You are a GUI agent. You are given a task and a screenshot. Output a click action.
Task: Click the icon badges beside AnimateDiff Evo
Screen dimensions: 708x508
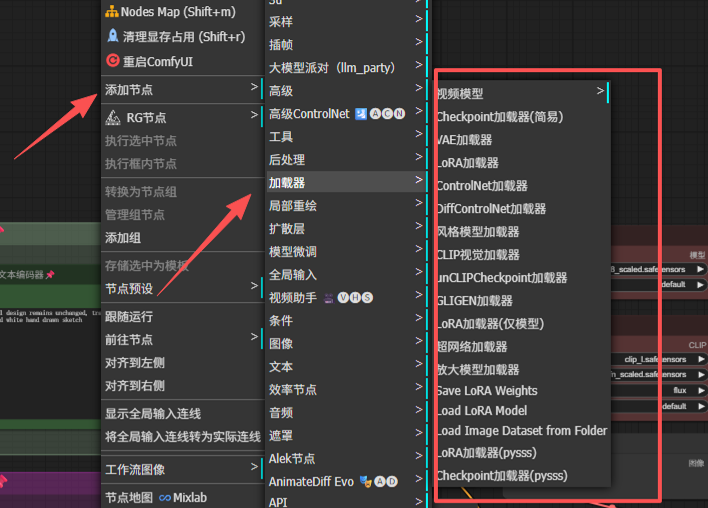[x=379, y=481]
